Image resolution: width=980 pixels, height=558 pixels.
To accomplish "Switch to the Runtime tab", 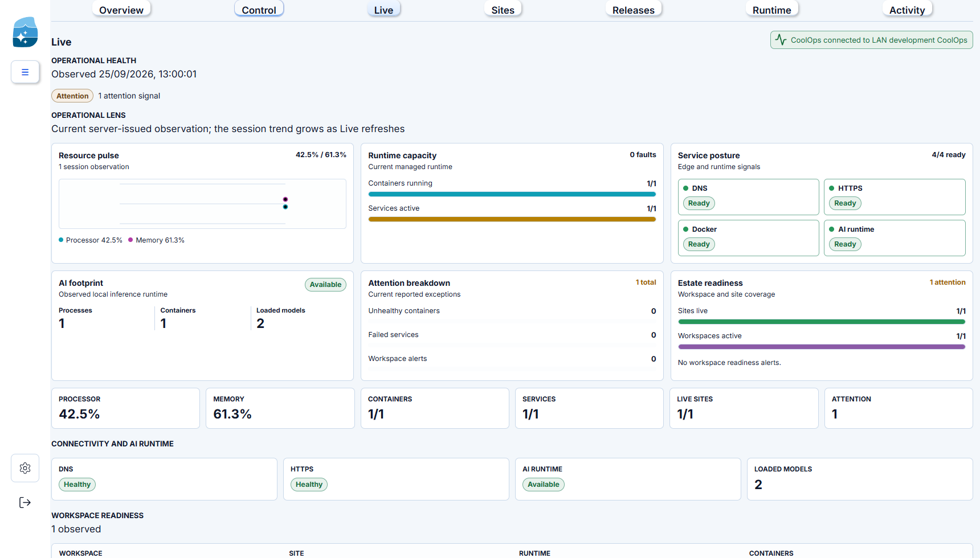I will point(771,10).
